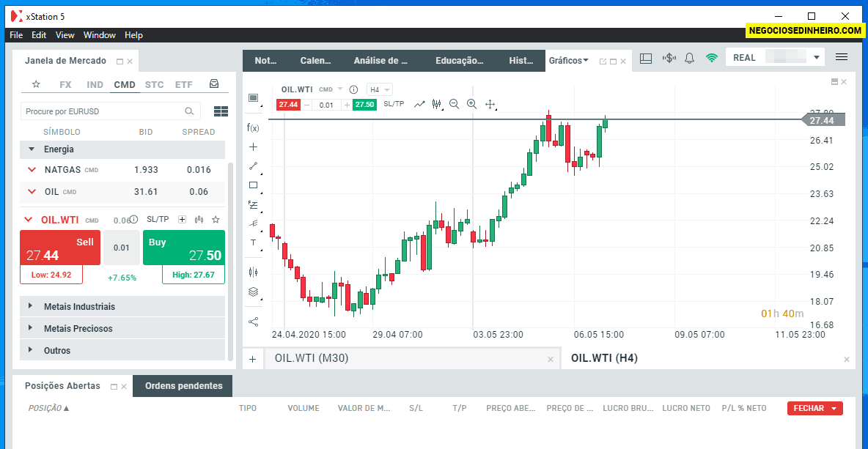Open the Gráficos tab dropdown

click(586, 61)
